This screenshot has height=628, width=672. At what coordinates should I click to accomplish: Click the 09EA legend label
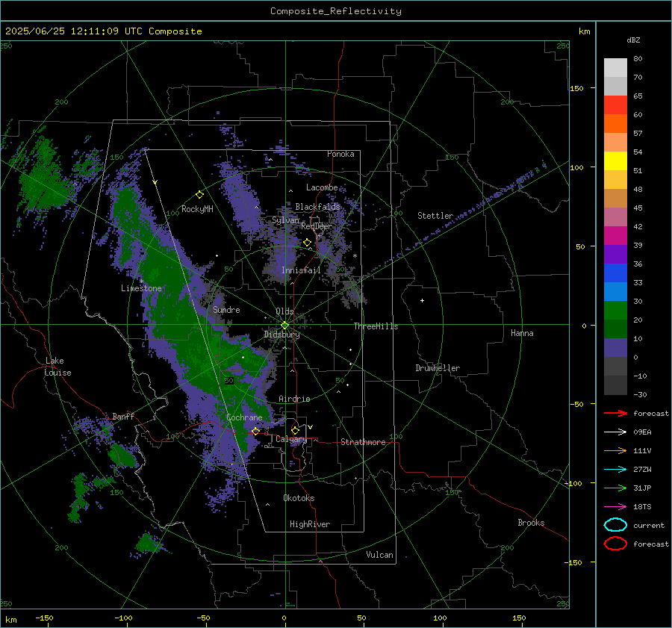tap(642, 432)
